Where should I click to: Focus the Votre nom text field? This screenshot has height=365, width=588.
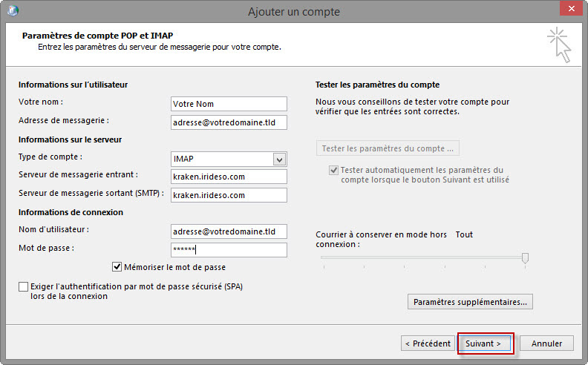pos(228,104)
